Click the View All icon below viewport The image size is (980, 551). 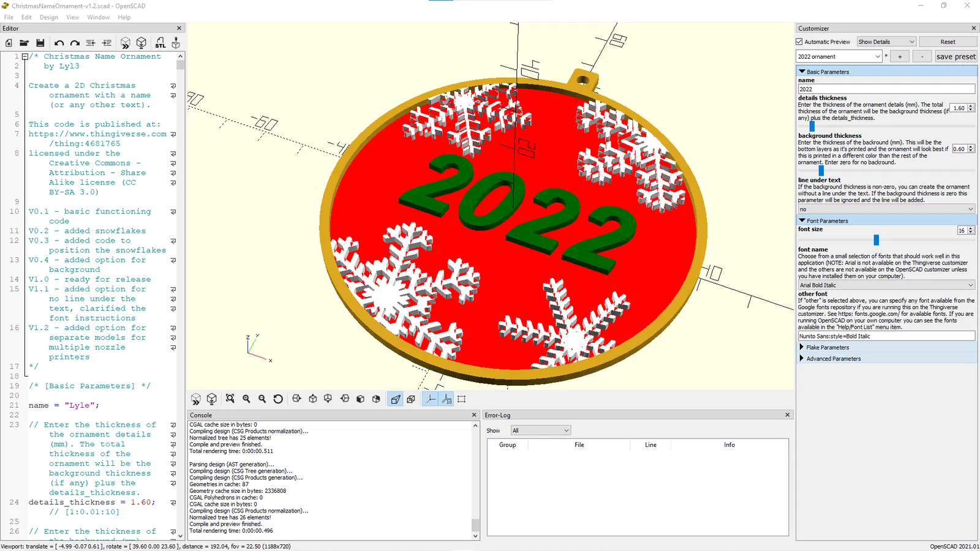[230, 399]
